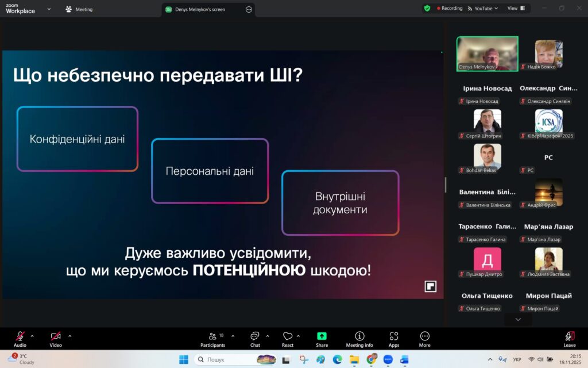Unmute microphone with the Audio button

[20, 339]
